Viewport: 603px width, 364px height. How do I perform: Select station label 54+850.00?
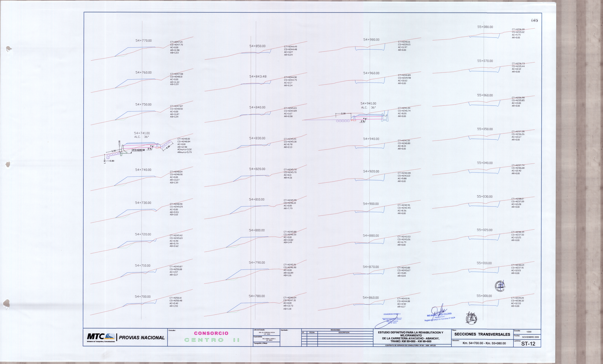coord(257,46)
